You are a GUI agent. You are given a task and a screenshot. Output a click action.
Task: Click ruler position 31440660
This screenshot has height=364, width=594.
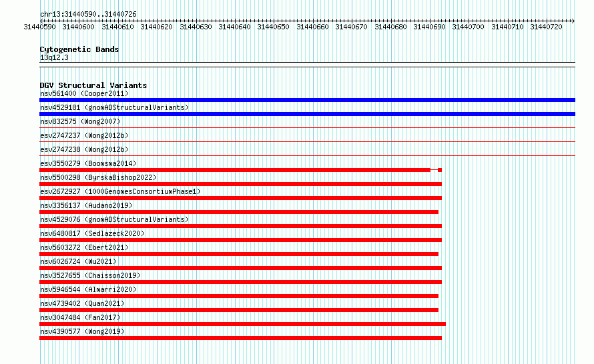[312, 27]
